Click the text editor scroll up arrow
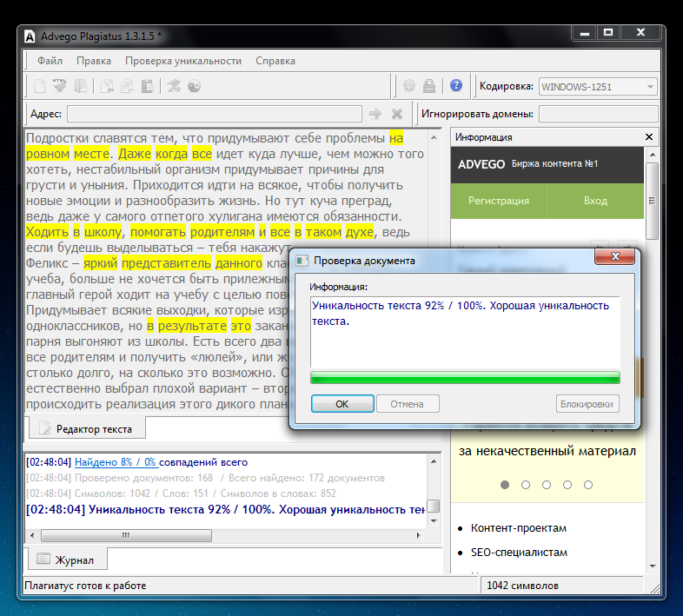This screenshot has width=683, height=616. point(434,137)
